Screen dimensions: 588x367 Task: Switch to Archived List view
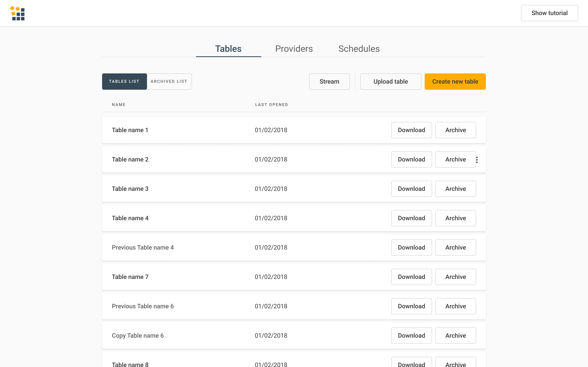[x=169, y=82]
